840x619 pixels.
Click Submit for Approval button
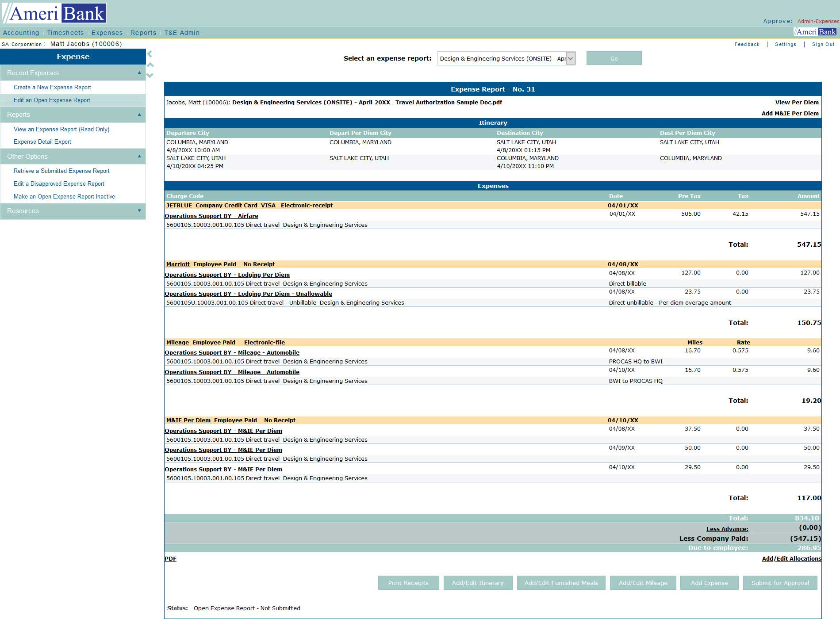point(780,583)
